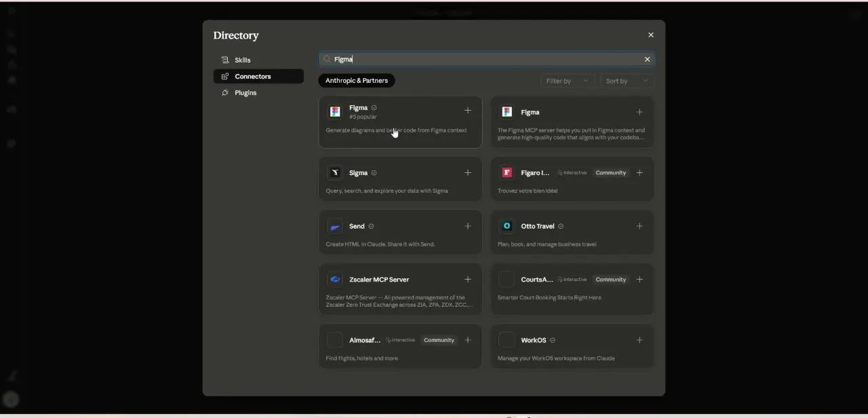Click Community badge on Figaro card
868x418 pixels.
pos(611,172)
